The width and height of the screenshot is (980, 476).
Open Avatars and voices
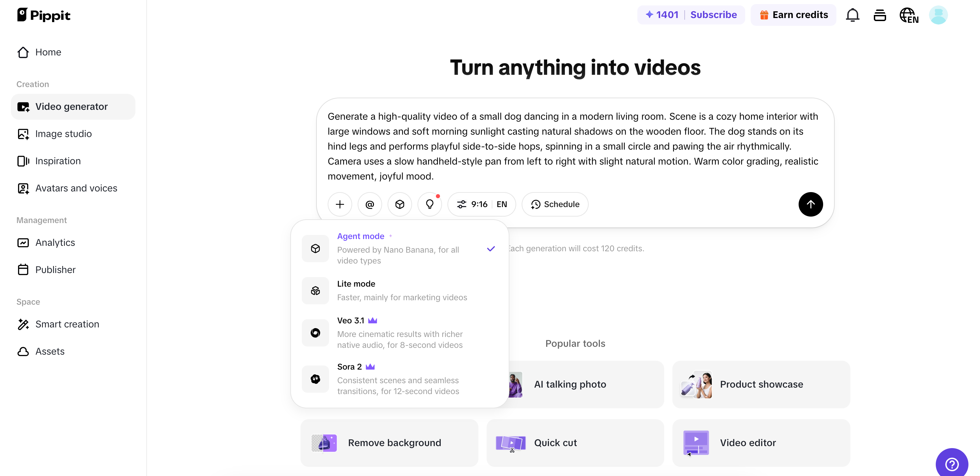click(x=76, y=188)
